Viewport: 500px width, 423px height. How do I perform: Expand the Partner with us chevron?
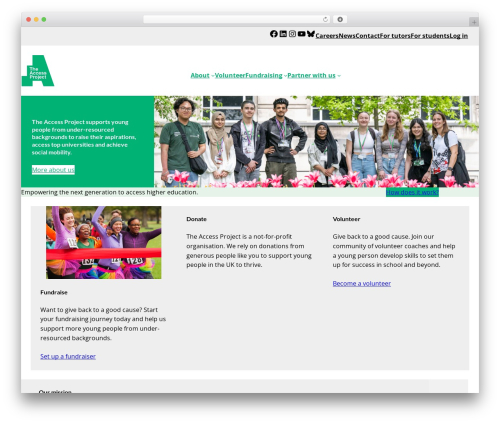click(x=339, y=76)
